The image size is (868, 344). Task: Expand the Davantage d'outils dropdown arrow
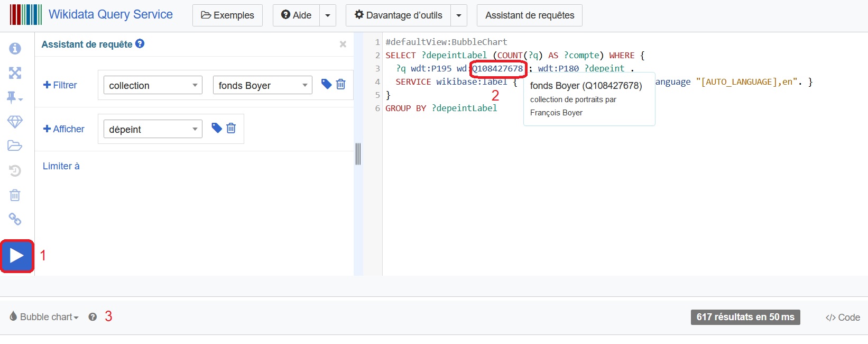(x=459, y=15)
